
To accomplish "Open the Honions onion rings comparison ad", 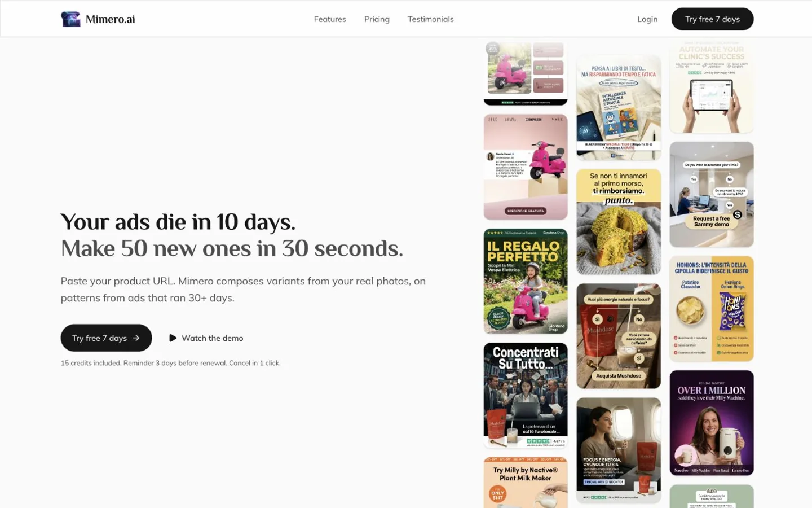I will click(712, 309).
